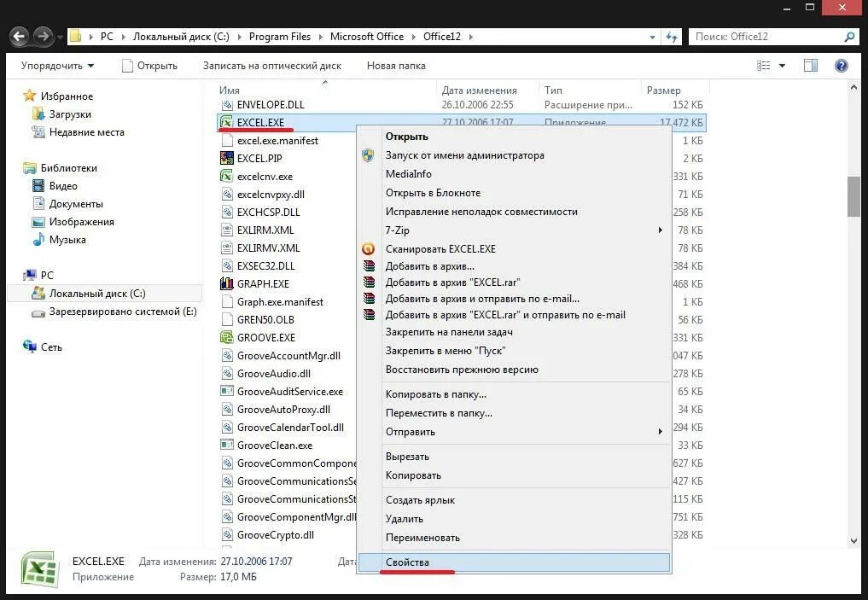Choose Свойства in context menu

[x=514, y=562]
